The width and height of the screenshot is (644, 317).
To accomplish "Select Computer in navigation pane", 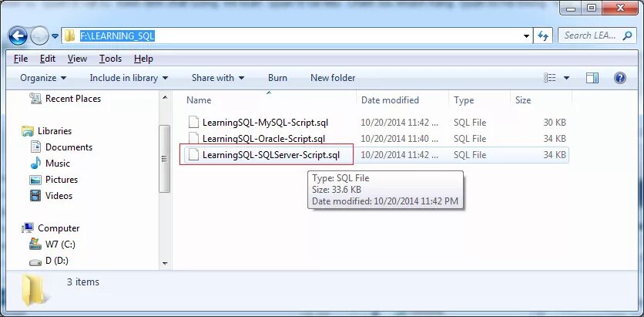I will pos(59,228).
